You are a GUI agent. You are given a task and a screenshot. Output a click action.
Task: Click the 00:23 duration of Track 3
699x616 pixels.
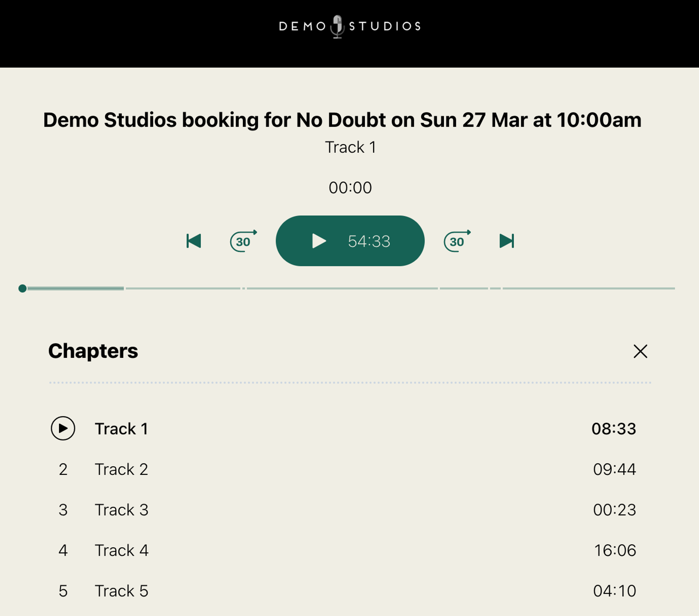[614, 510]
